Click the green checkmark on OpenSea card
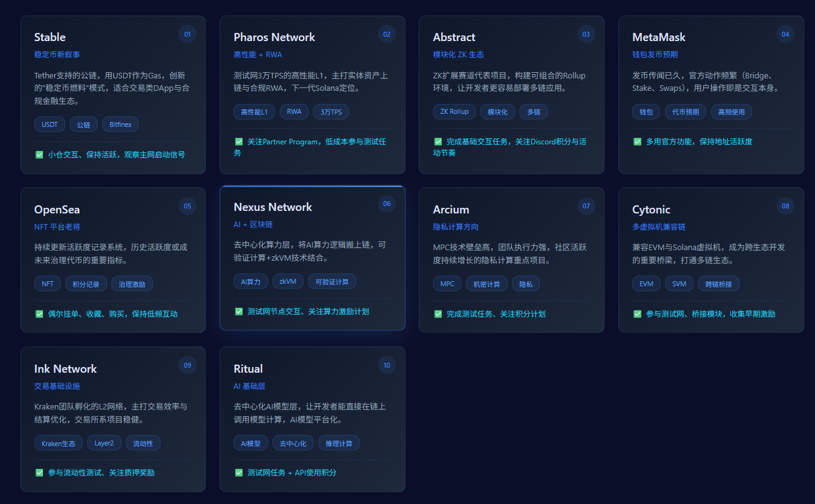The image size is (815, 504). [x=39, y=314]
